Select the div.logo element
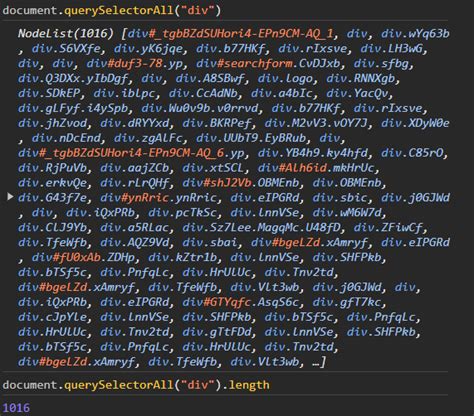 (285, 78)
